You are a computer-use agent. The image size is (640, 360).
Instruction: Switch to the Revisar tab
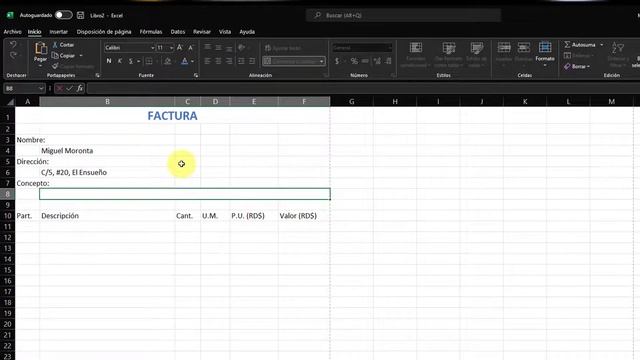coord(202,31)
